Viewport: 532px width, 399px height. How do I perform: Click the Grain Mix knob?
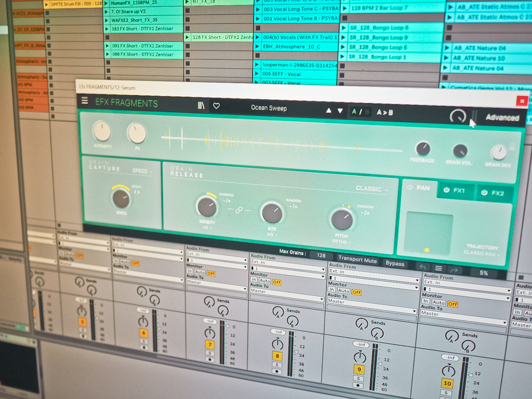(498, 152)
